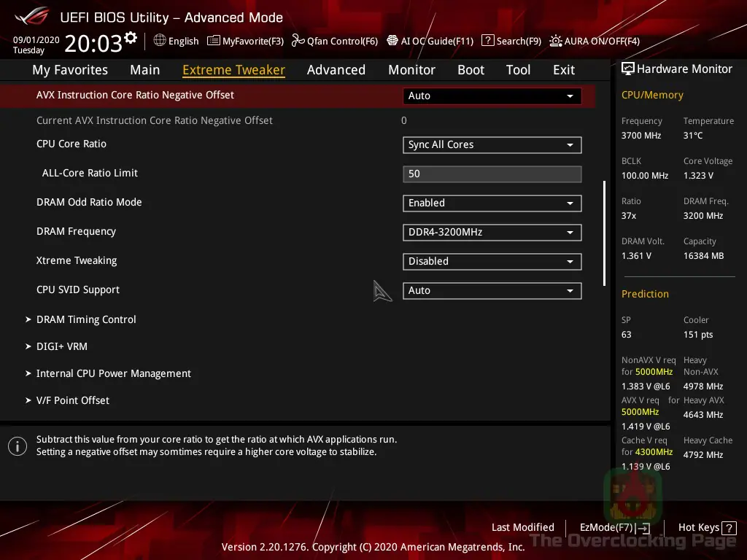The height and width of the screenshot is (560, 747).
Task: Set DRAM Odd Ratio Mode to Disabled
Action: 491,203
